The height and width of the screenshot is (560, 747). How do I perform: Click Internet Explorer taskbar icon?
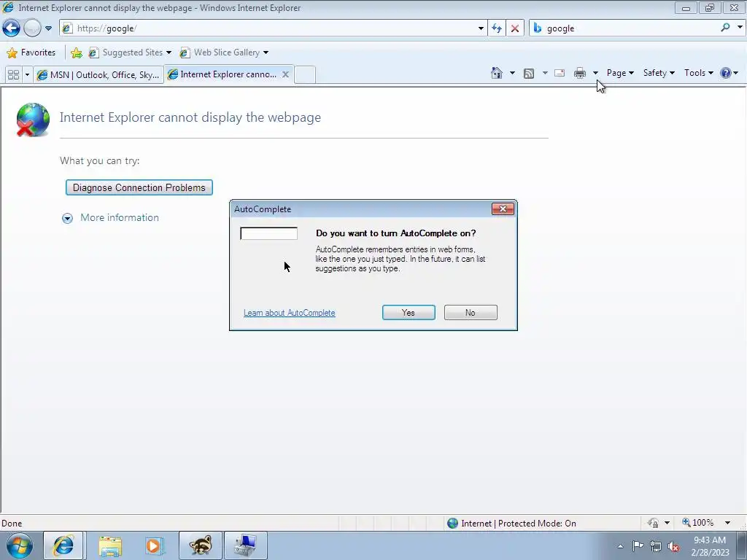tap(63, 545)
